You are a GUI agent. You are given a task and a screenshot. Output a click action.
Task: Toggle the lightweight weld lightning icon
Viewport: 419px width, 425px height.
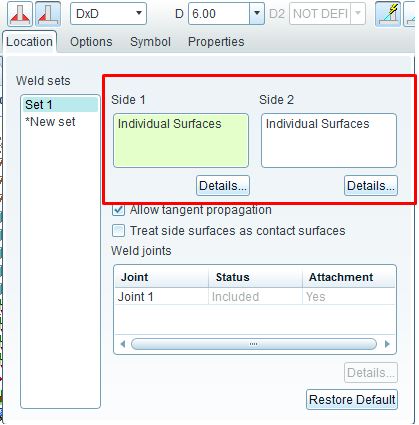pyautogui.click(x=388, y=14)
